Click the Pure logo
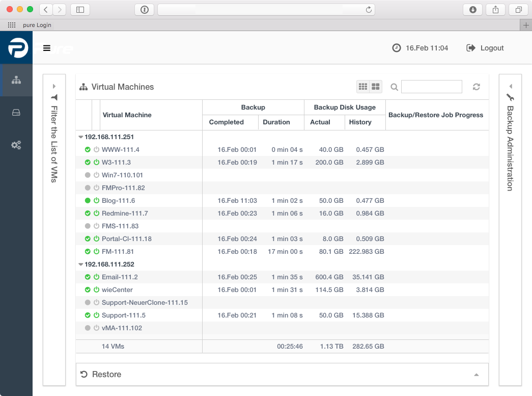Viewport: 532px width, 396px height. [x=18, y=47]
